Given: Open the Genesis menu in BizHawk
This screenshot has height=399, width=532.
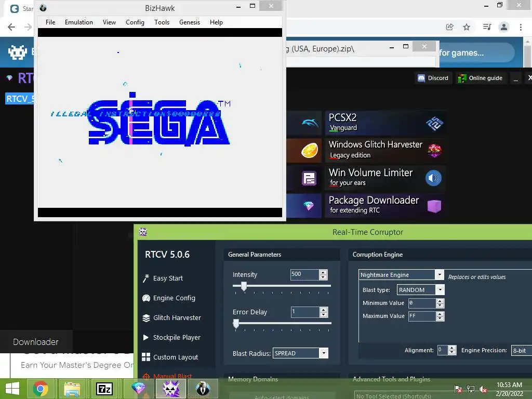Looking at the screenshot, I should point(190,22).
